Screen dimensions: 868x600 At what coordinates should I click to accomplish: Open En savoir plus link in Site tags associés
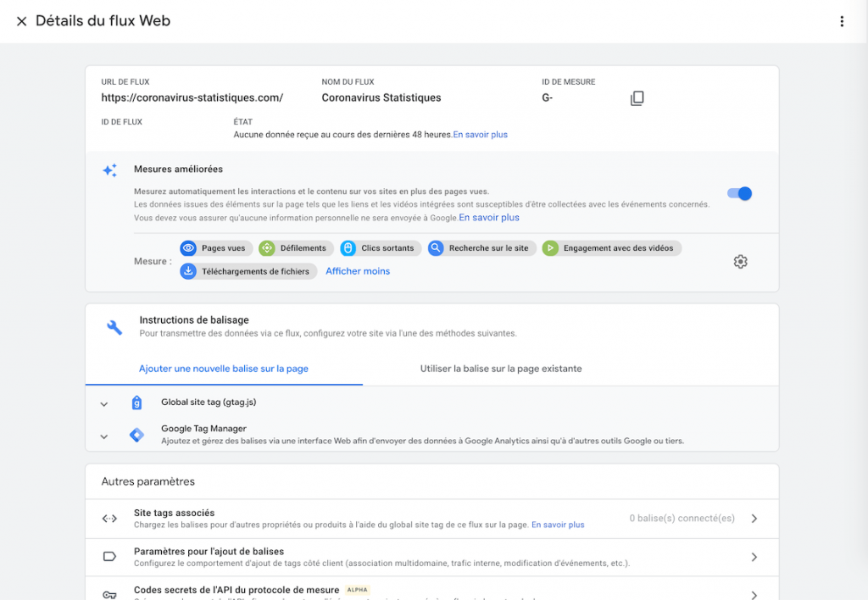(558, 525)
